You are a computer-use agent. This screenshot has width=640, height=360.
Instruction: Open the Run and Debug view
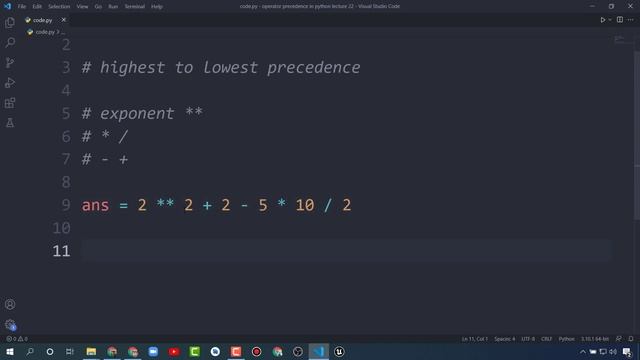[x=10, y=82]
